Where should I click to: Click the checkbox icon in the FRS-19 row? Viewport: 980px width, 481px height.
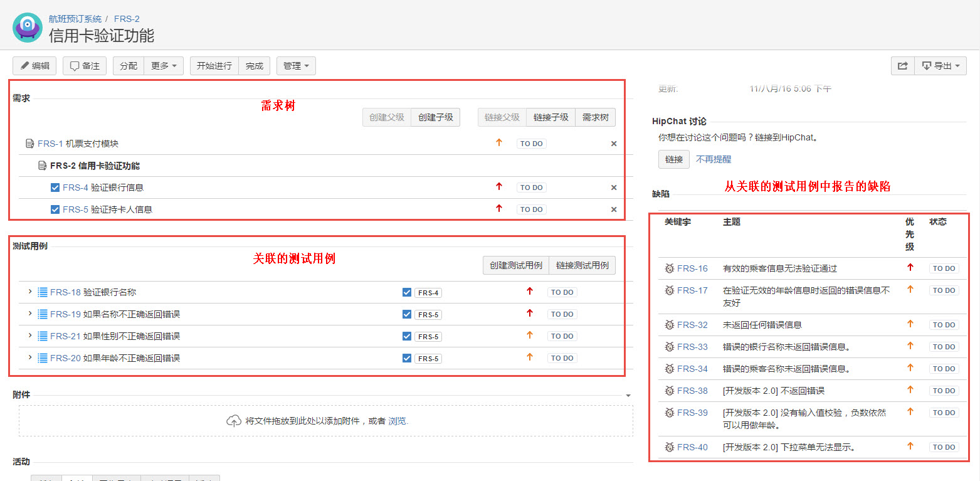pyautogui.click(x=407, y=314)
